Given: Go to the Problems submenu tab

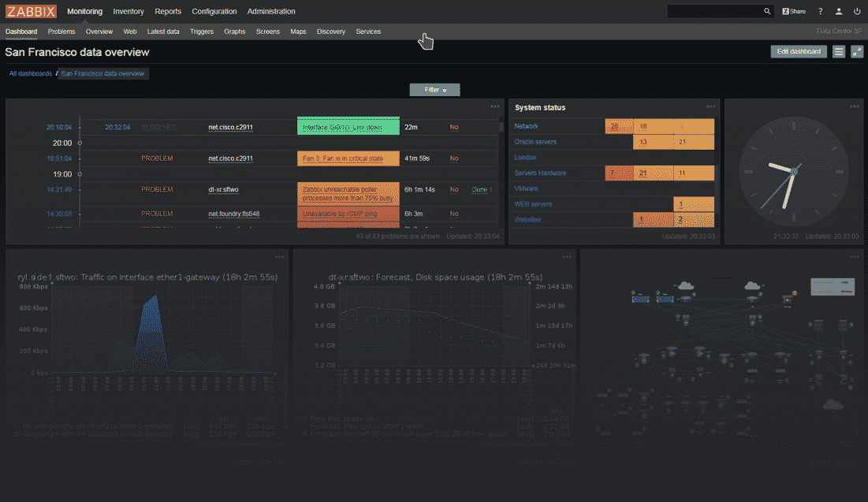Looking at the screenshot, I should [61, 32].
